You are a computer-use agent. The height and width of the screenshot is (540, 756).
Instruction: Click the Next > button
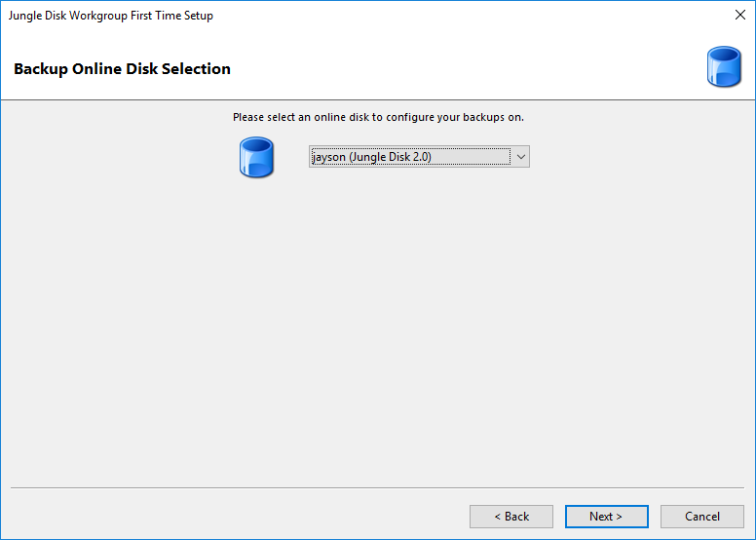click(x=607, y=517)
